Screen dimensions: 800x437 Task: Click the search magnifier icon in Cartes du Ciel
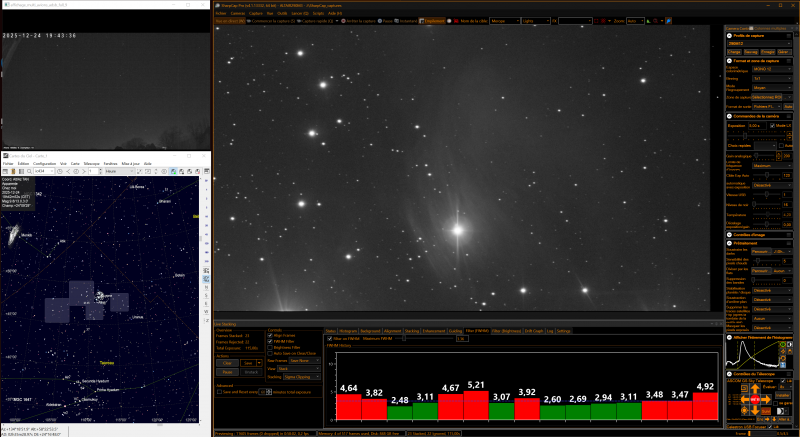point(29,171)
